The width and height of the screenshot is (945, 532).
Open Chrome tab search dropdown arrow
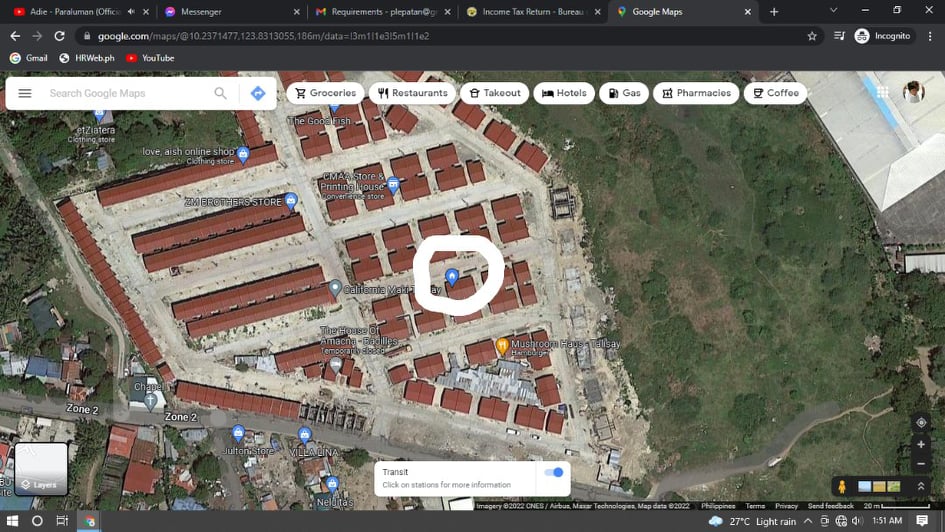tap(833, 10)
